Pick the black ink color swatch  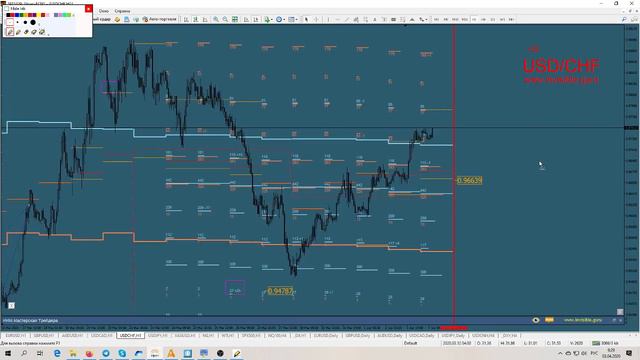pos(8,15)
